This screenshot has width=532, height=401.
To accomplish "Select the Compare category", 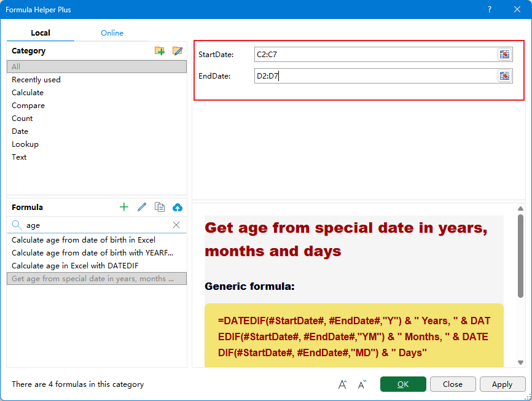I will (96, 106).
